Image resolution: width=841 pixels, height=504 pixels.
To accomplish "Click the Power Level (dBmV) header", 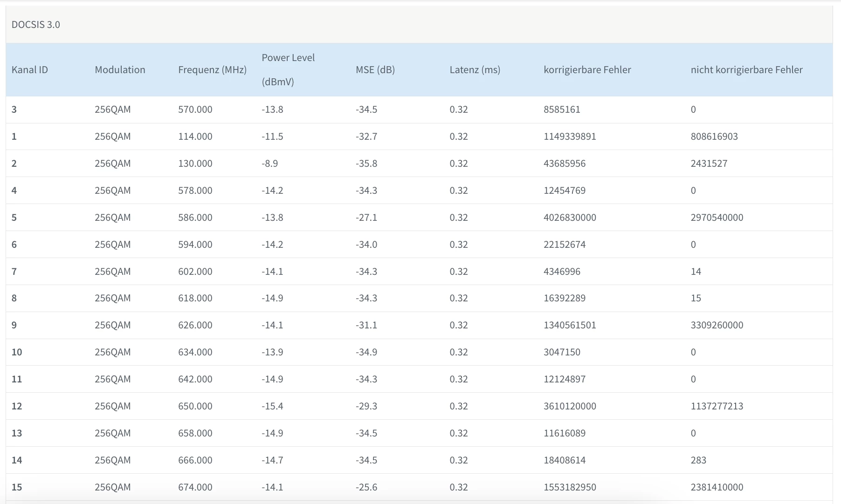I will [288, 70].
